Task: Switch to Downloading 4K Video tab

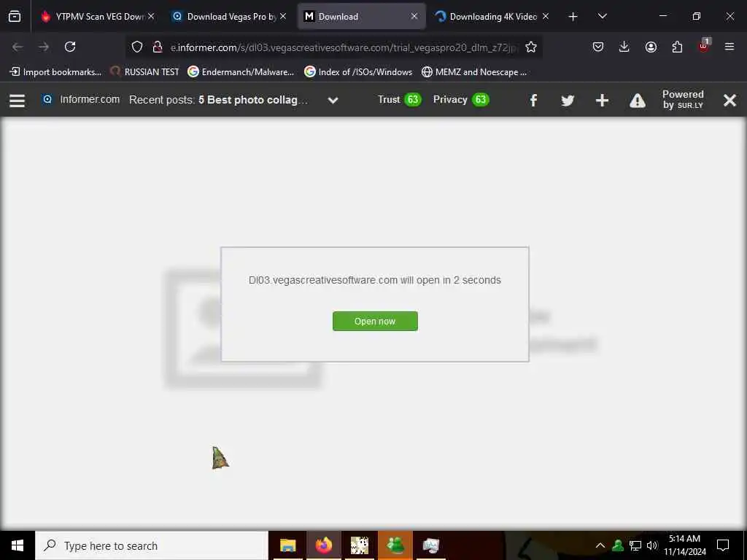Action: [491, 16]
